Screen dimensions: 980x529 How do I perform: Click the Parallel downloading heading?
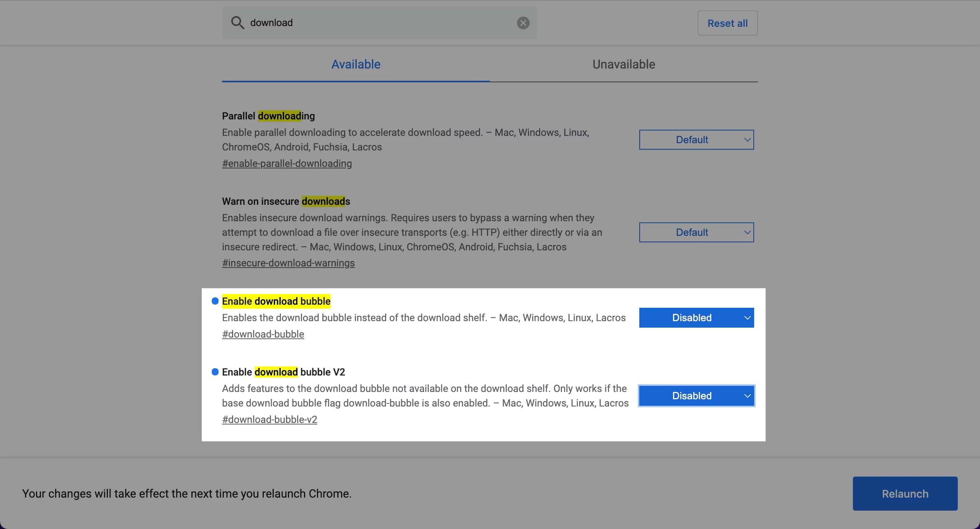pos(268,116)
